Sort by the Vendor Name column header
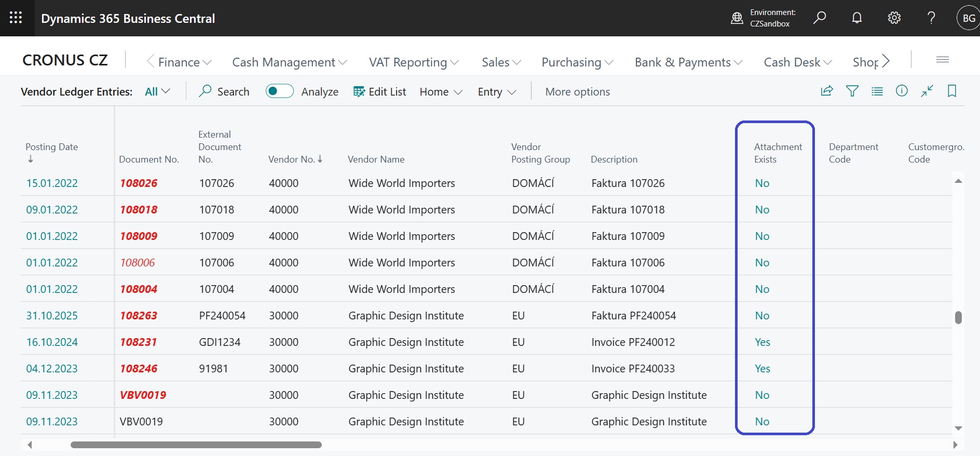Image resolution: width=980 pixels, height=456 pixels. (376, 159)
